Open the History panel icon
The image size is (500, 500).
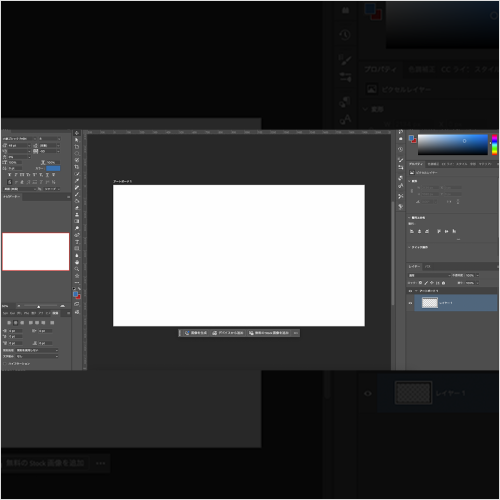(401, 149)
